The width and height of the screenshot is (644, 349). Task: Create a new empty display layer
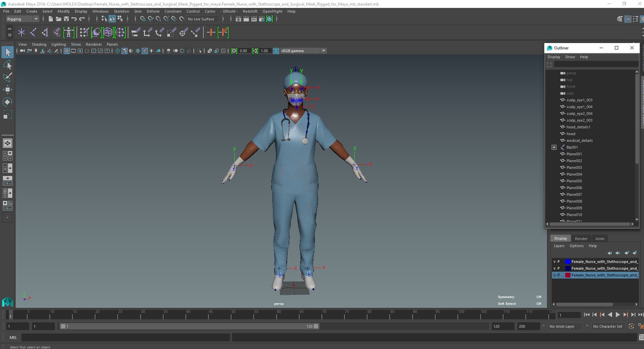coord(627,253)
